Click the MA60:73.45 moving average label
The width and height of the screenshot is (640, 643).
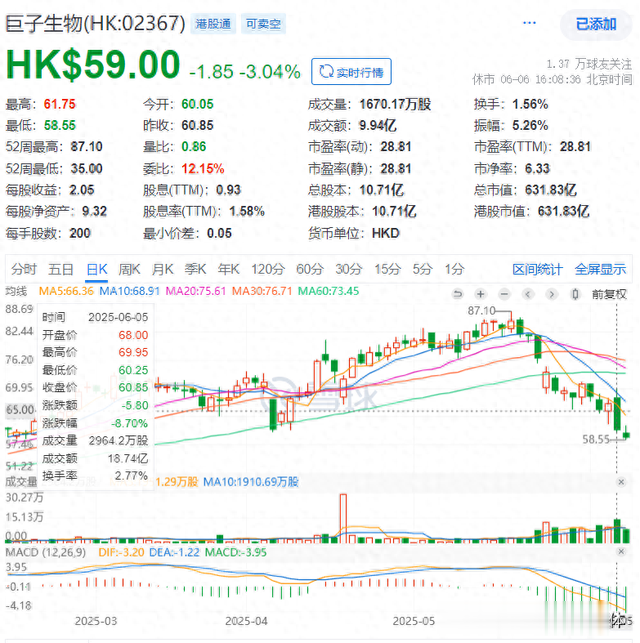[328, 291]
